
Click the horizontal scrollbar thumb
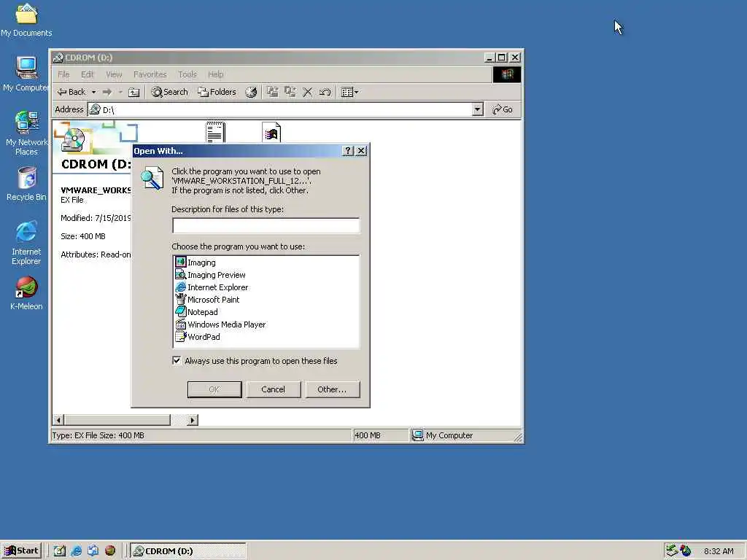[117, 420]
